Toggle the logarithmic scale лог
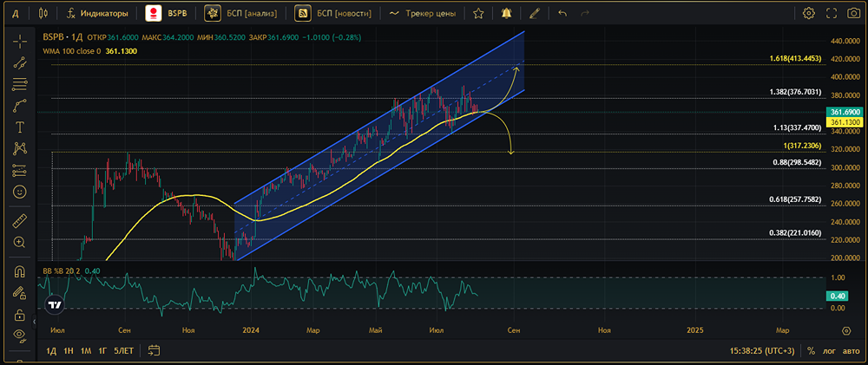Screen dimensions: 868x365 [828, 350]
